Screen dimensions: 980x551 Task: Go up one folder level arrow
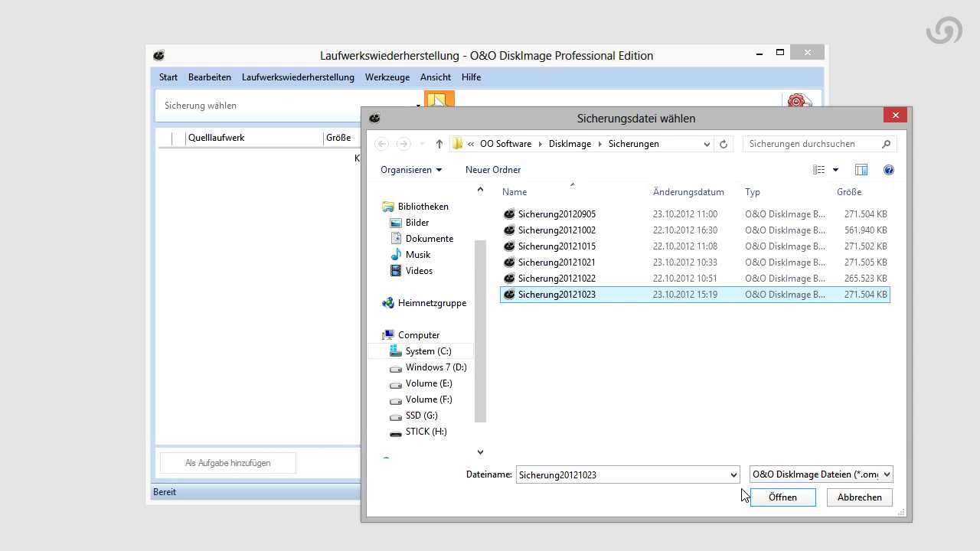439,144
